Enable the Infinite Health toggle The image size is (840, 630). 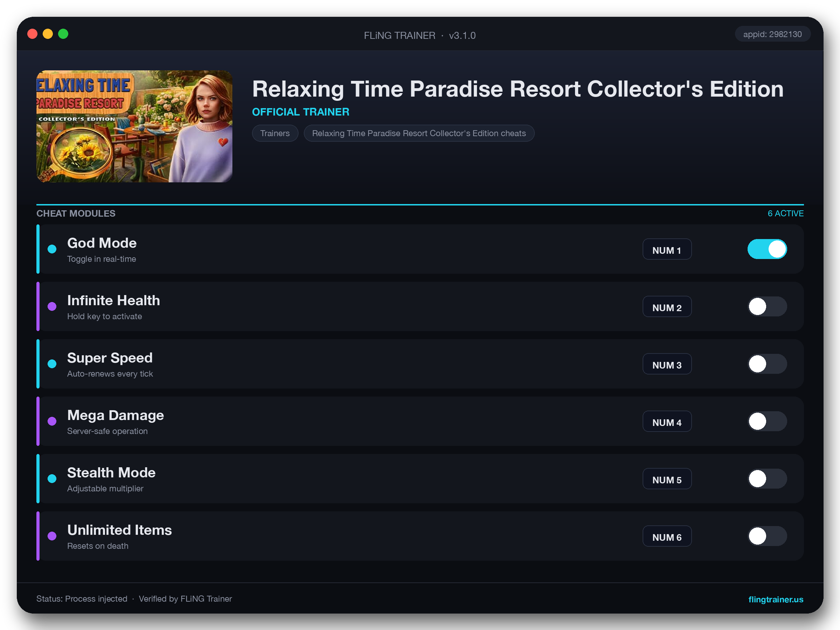767,307
